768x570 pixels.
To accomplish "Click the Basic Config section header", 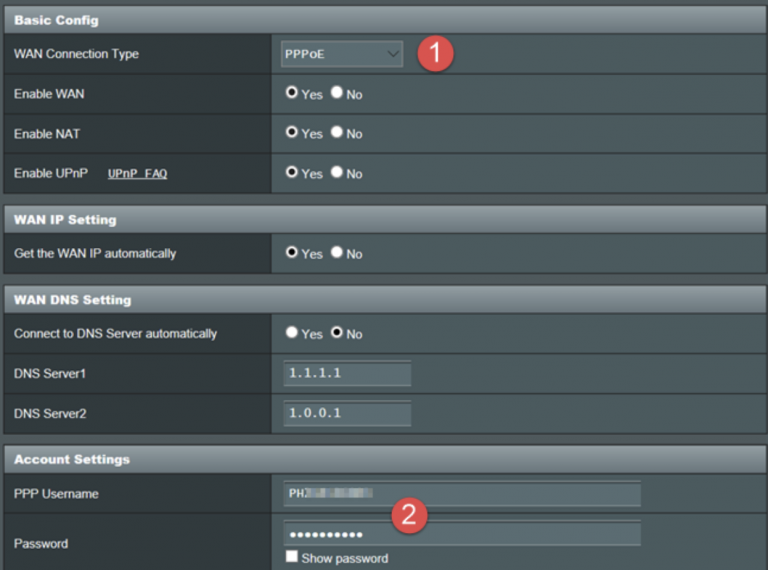I will pos(385,20).
